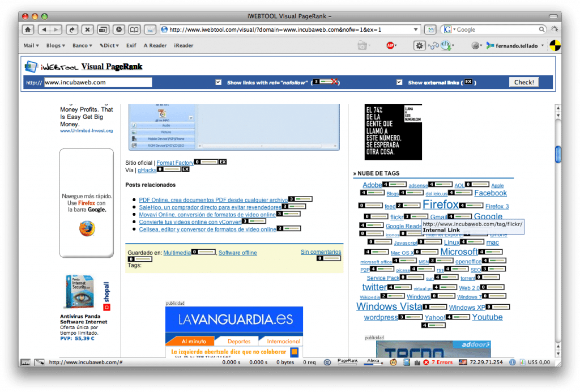Image resolution: width=580 pixels, height=392 pixels.
Task: Click the camera icon in bookmarks bar
Action: (362, 45)
